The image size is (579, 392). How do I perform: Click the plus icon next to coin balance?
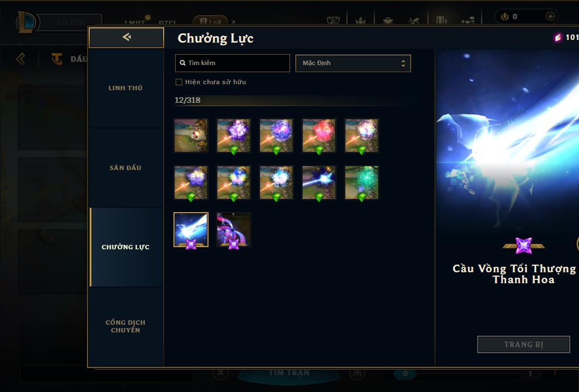click(550, 16)
